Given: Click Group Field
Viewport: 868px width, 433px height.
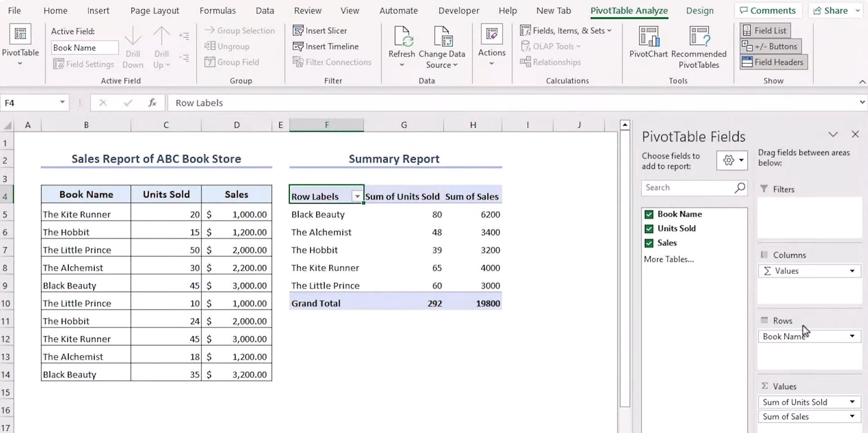Looking at the screenshot, I should (232, 62).
